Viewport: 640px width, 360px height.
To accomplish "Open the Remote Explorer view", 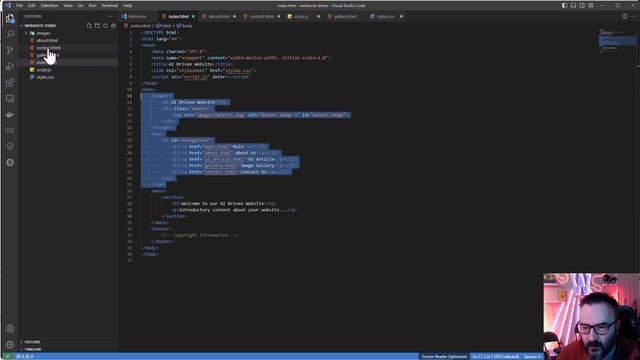I will (x=10, y=99).
